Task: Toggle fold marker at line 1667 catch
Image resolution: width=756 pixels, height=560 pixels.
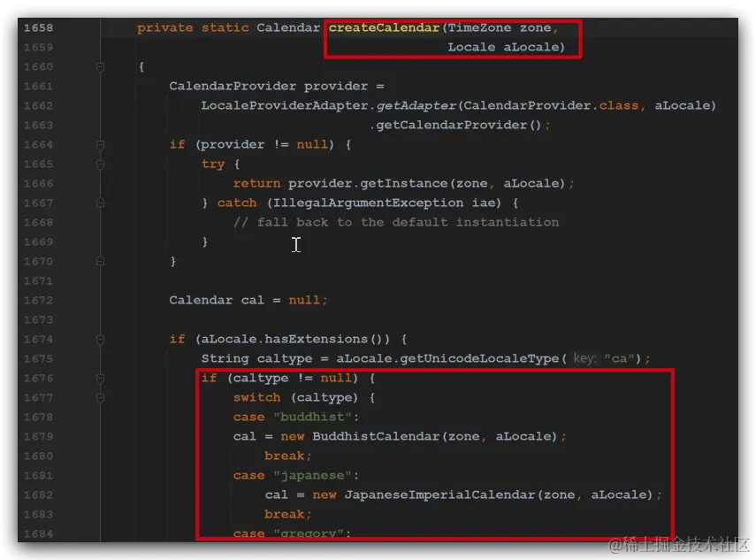Action: (x=100, y=203)
